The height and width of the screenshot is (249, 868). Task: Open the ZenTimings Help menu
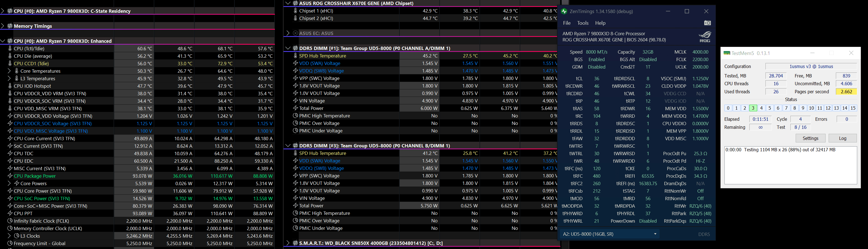tap(600, 23)
